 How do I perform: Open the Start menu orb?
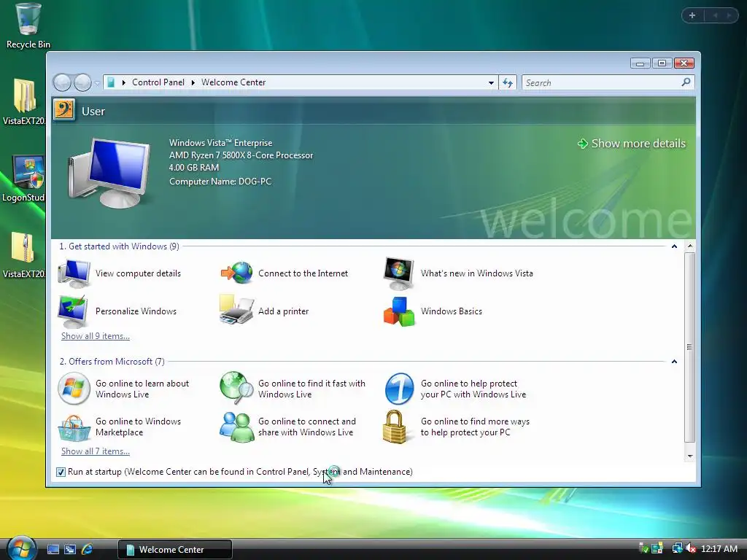pyautogui.click(x=21, y=548)
